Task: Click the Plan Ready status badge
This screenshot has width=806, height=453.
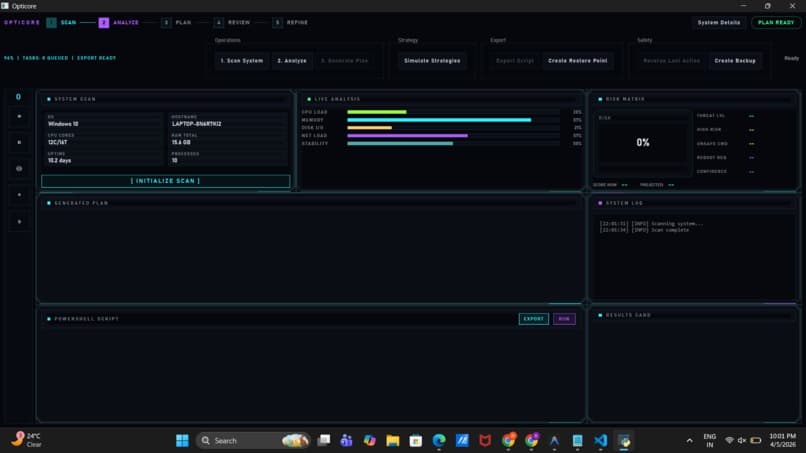Action: pyautogui.click(x=776, y=23)
